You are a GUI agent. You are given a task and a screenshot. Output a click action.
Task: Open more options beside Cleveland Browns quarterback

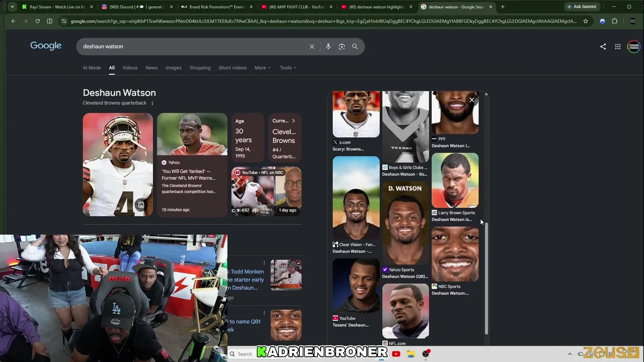point(152,103)
